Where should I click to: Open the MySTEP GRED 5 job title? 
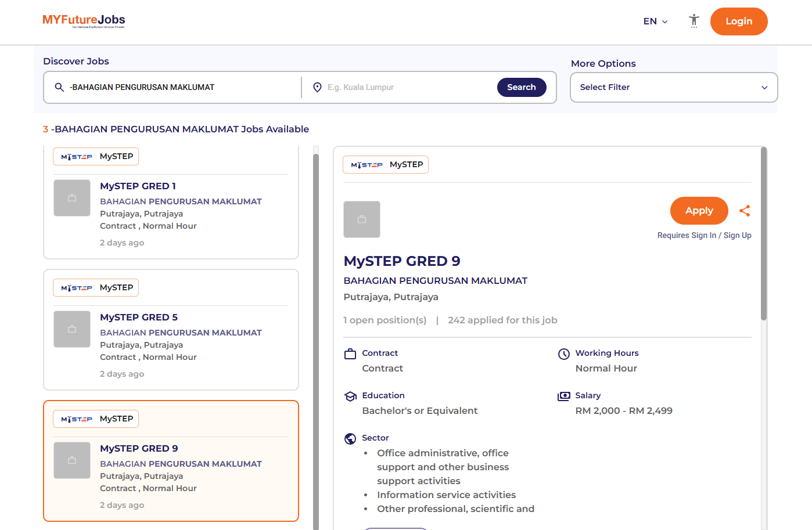139,317
